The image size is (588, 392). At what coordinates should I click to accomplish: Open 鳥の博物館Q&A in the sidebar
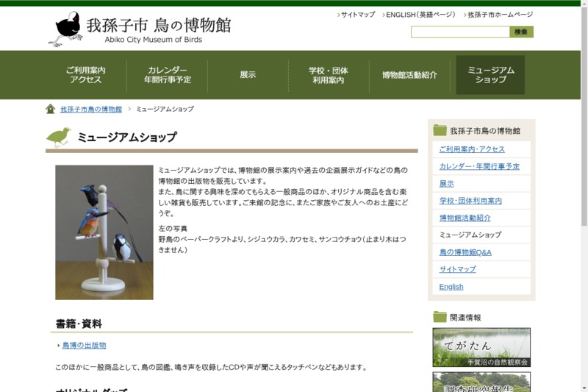tap(465, 252)
